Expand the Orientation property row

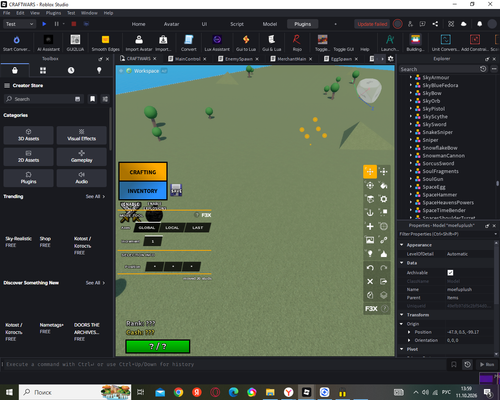pos(409,340)
